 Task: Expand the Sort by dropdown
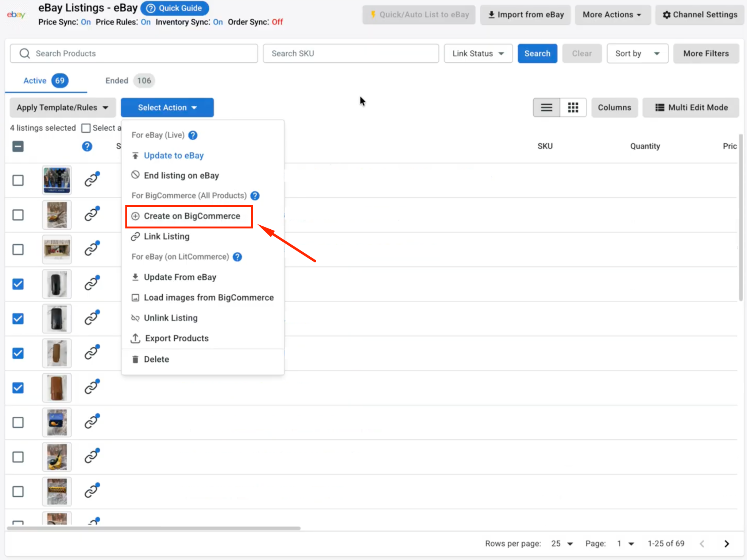[x=637, y=54]
